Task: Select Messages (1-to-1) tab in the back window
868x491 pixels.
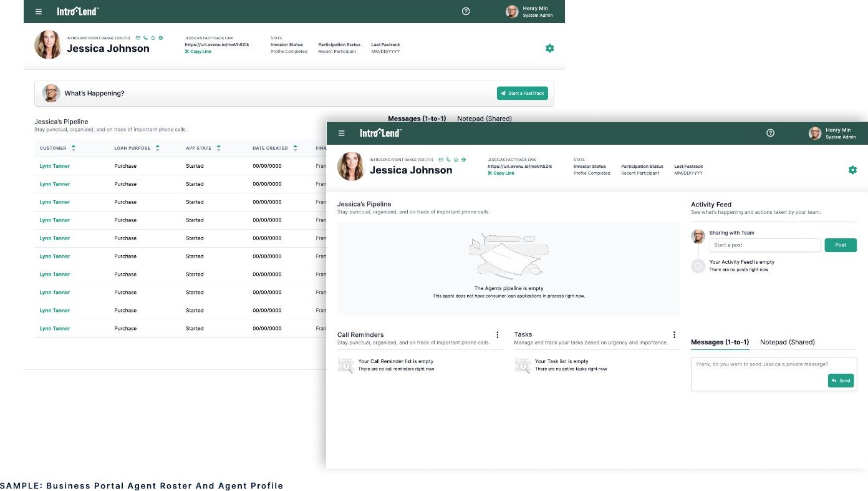Action: pos(417,119)
